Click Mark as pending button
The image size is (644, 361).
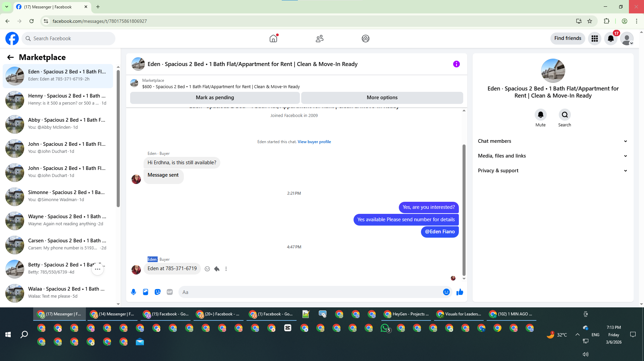[215, 98]
